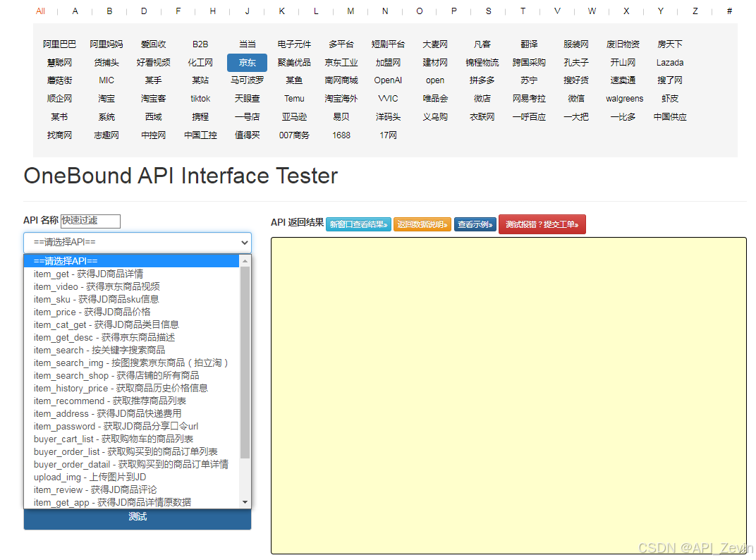Open the 易贝 platform link
756x560 pixels.
[x=341, y=117]
